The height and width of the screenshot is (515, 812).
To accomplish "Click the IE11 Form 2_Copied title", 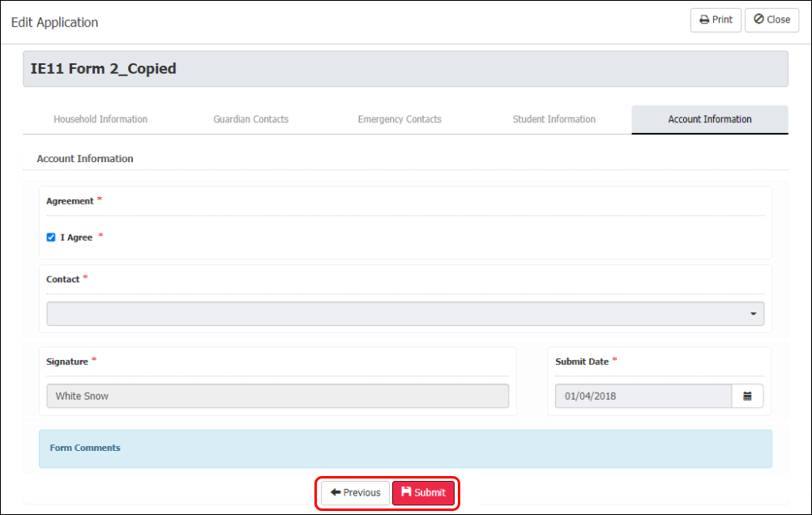I will [103, 69].
